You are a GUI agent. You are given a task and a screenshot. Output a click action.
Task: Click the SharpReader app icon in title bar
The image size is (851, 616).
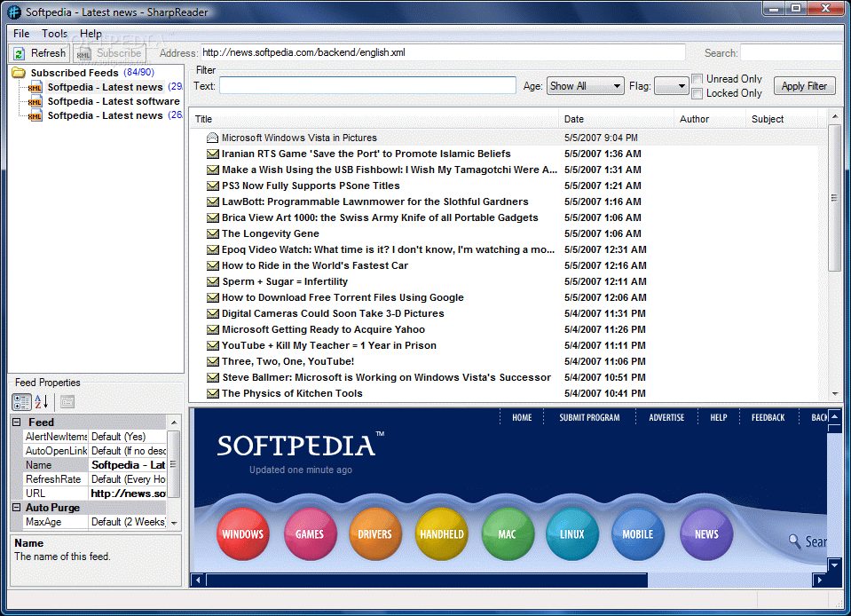coord(14,12)
